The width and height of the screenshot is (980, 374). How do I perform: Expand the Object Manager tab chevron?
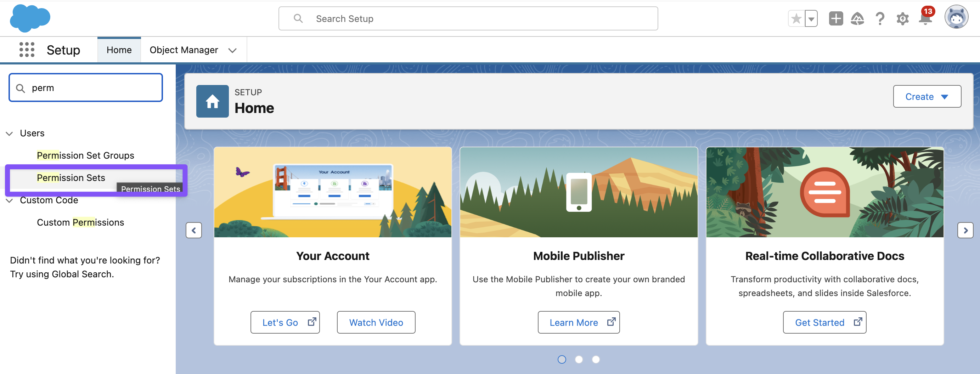coord(232,50)
